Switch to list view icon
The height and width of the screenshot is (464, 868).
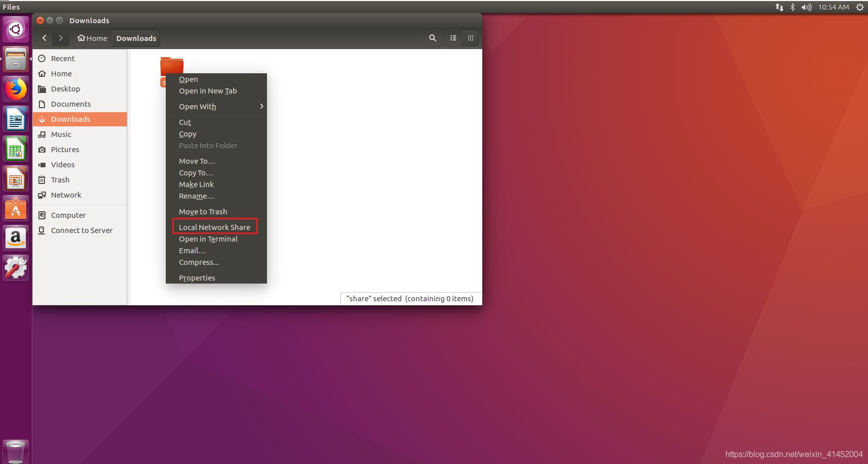tap(453, 38)
